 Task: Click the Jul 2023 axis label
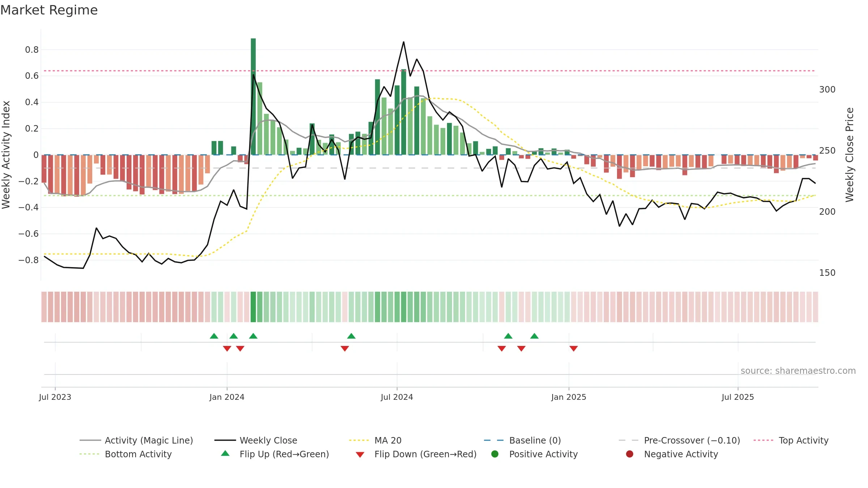point(55,397)
